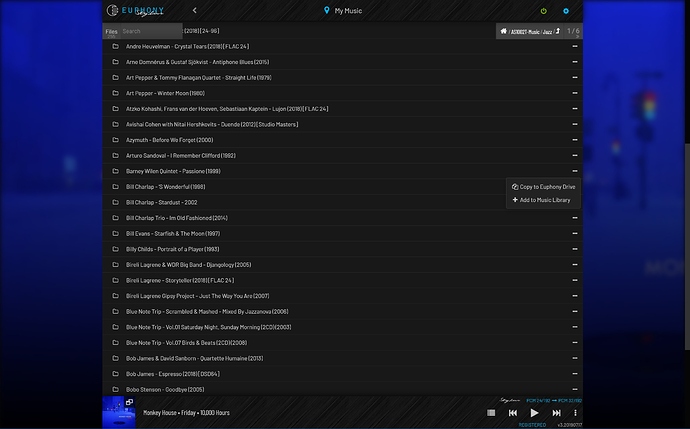690x429 pixels.
Task: Click in the Search files field
Action: [x=151, y=31]
